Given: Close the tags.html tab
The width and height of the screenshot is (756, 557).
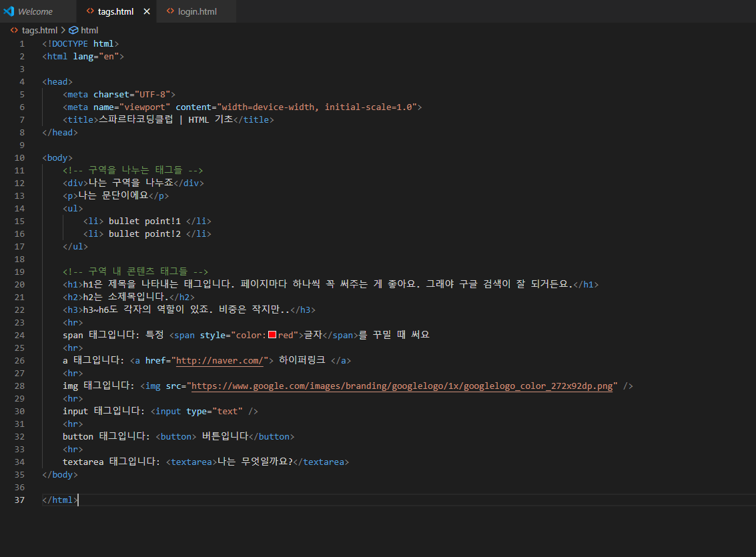Looking at the screenshot, I should click(x=147, y=11).
